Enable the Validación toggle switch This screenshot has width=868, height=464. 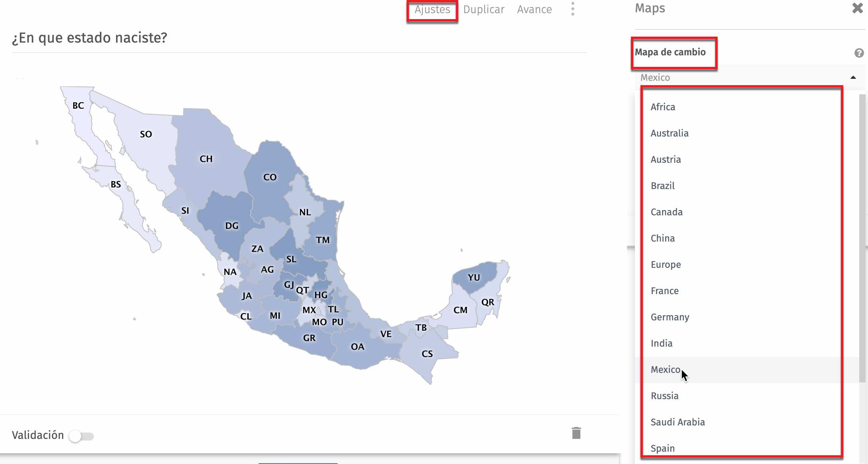pos(82,435)
